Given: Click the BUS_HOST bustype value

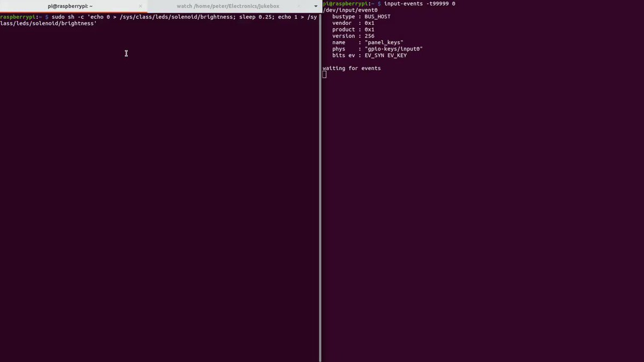Looking at the screenshot, I should 377,17.
